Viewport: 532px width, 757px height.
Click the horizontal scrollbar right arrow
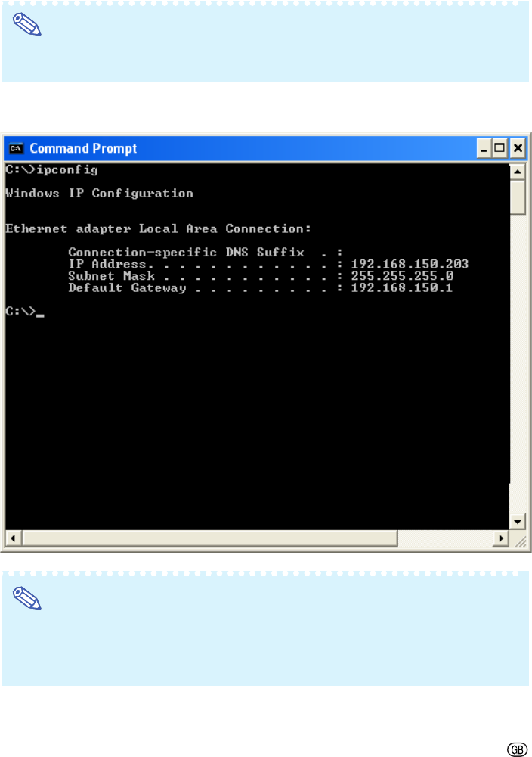pos(501,538)
